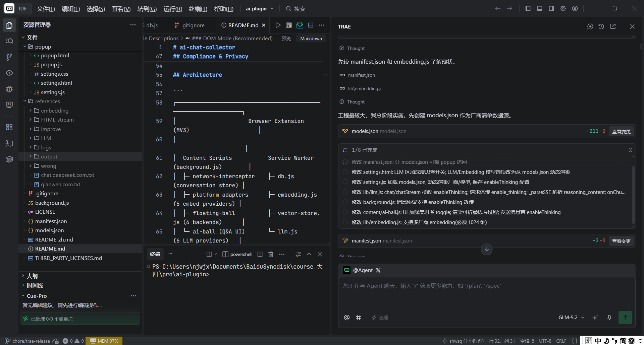Collapse the references folder
The width and height of the screenshot is (644, 345).
pyautogui.click(x=25, y=101)
